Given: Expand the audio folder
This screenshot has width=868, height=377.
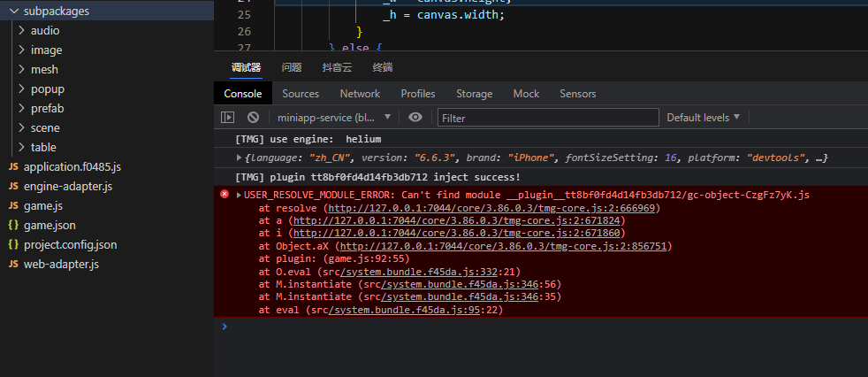Looking at the screenshot, I should 44,30.
